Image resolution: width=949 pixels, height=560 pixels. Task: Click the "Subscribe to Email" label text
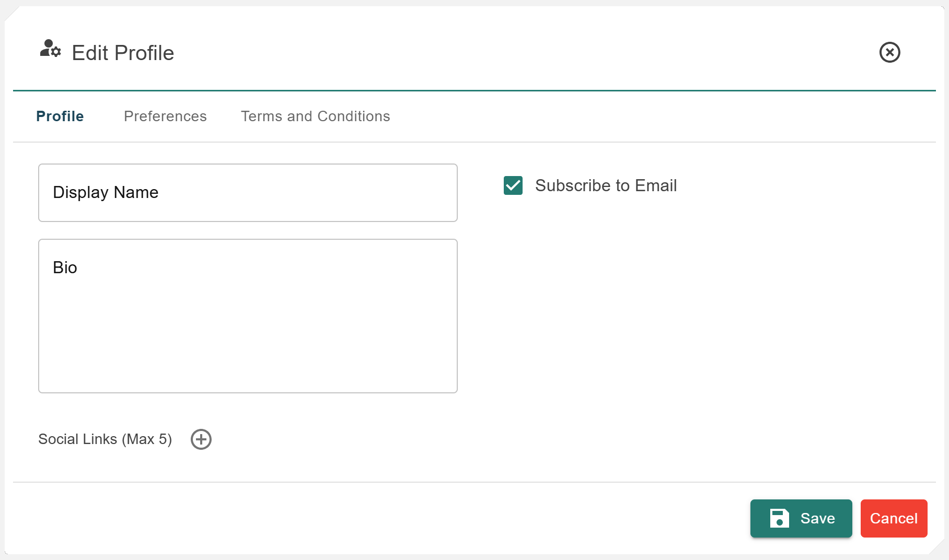(x=606, y=185)
